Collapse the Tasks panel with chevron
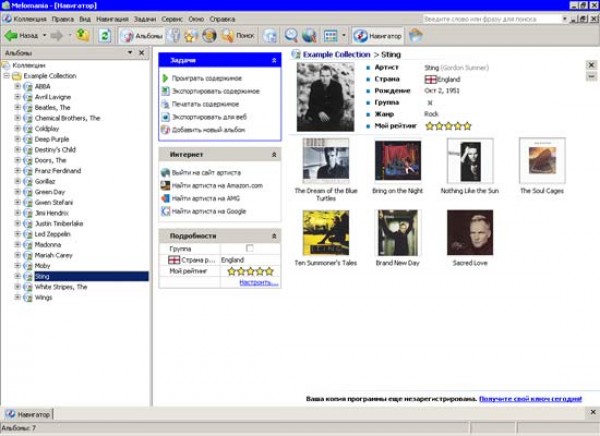Image resolution: width=600 pixels, height=436 pixels. coord(274,60)
